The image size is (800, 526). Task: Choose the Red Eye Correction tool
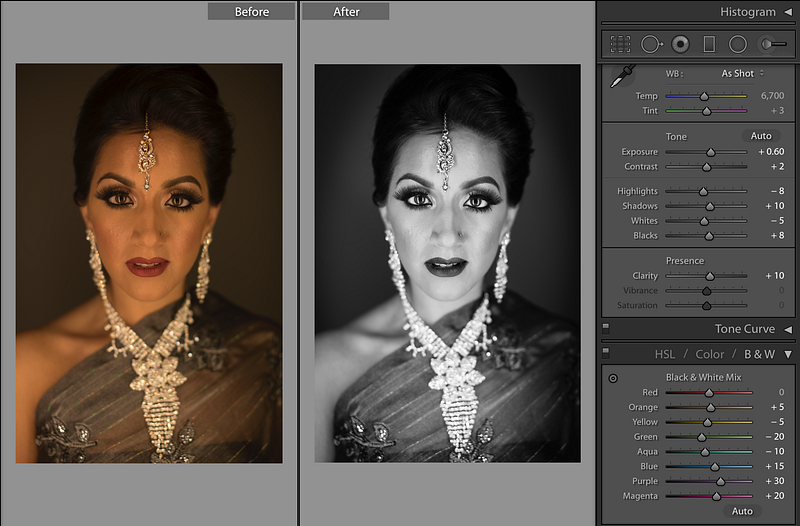[680, 44]
